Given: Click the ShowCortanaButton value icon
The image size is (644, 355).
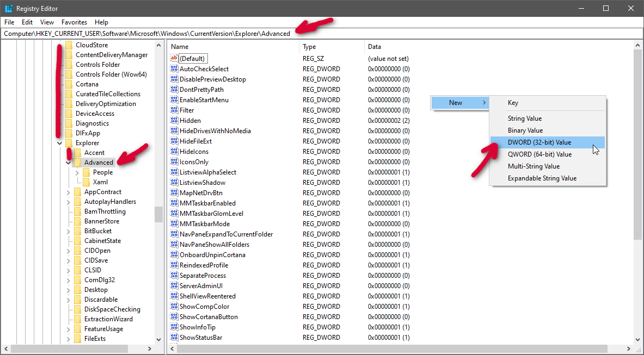Looking at the screenshot, I should [174, 317].
